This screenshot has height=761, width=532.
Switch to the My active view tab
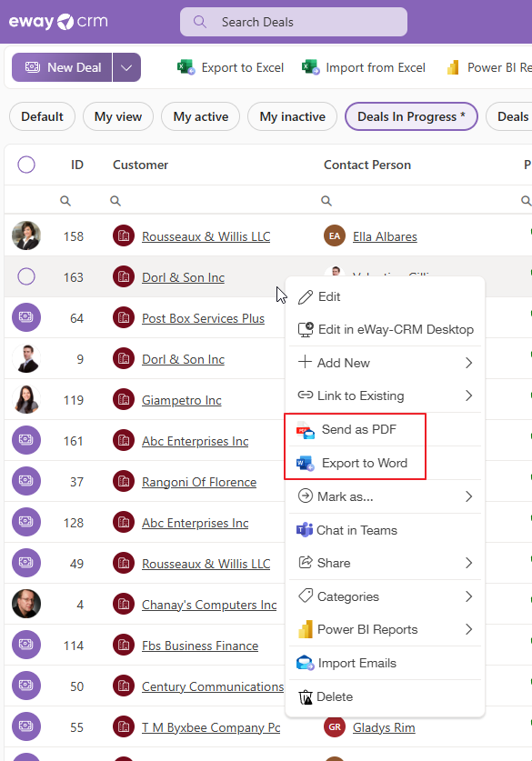pyautogui.click(x=200, y=116)
